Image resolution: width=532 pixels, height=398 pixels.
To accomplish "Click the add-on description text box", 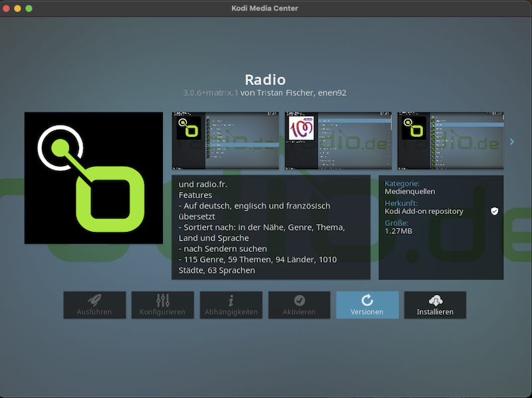I will [x=271, y=227].
